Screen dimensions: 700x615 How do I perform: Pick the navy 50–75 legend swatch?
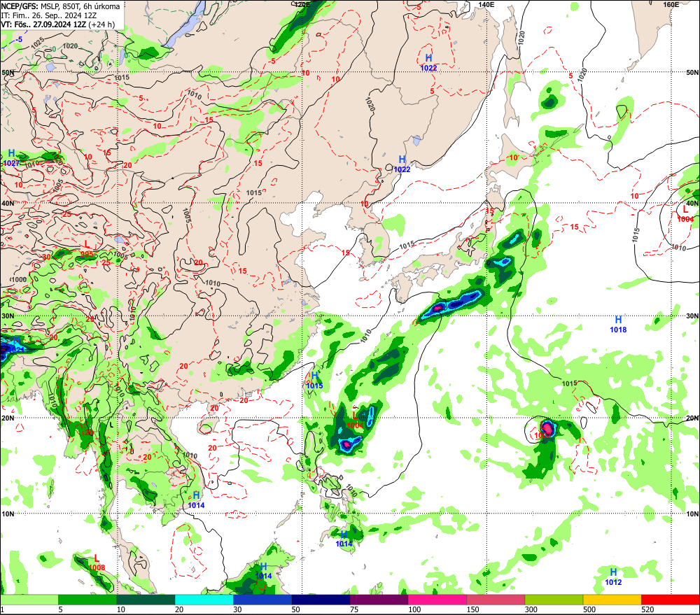coord(321,600)
